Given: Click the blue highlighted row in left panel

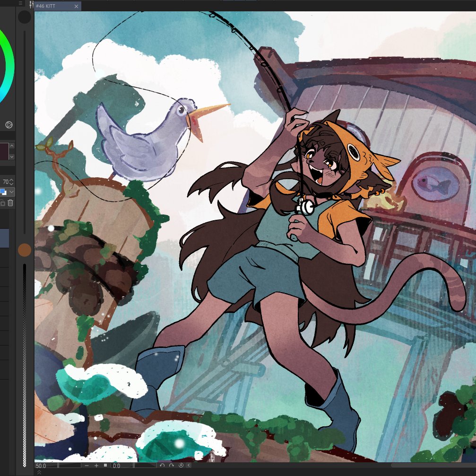Looking at the screenshot, I should click(x=5, y=238).
